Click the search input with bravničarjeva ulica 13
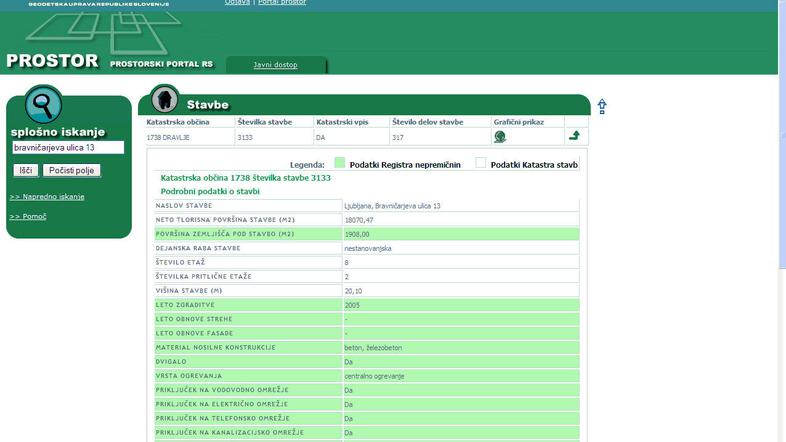 click(x=68, y=148)
